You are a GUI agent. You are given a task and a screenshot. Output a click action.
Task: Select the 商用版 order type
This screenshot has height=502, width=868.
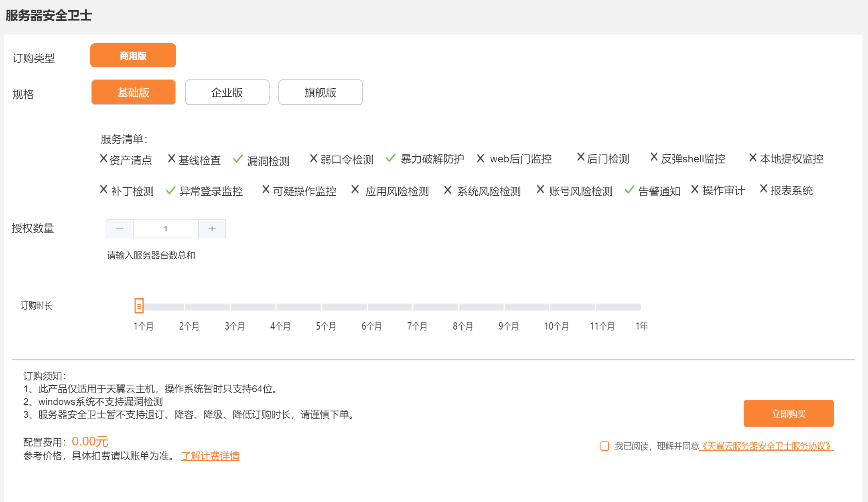click(133, 55)
